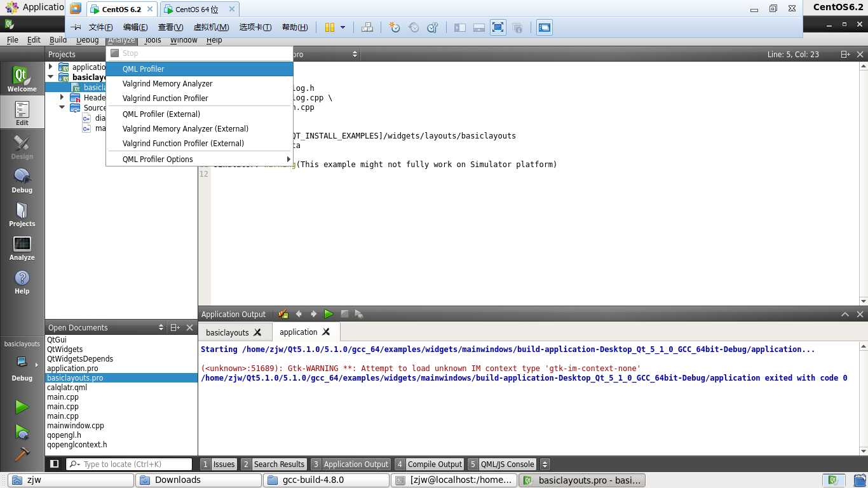Collapse the Sources folder in project tree
The image size is (868, 488).
click(x=62, y=107)
